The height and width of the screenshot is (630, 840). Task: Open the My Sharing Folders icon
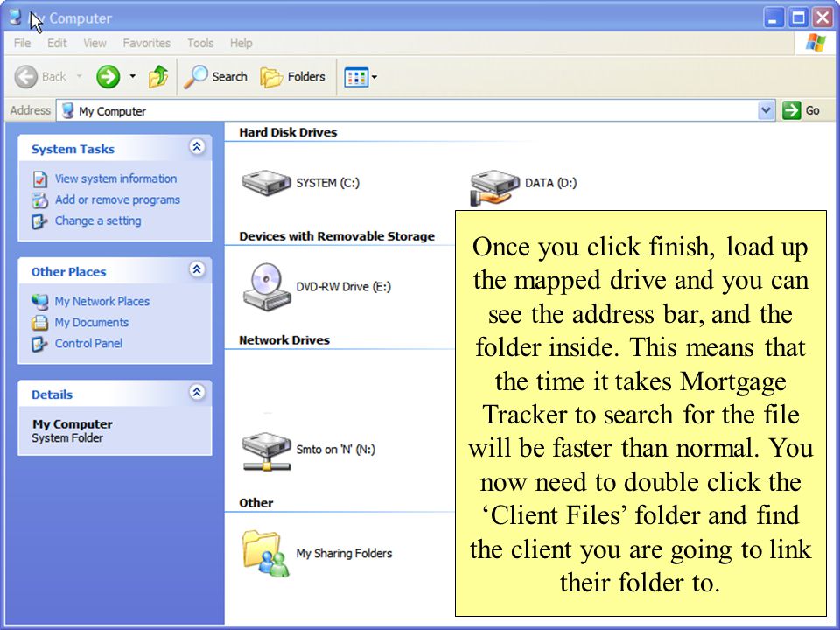[266, 554]
